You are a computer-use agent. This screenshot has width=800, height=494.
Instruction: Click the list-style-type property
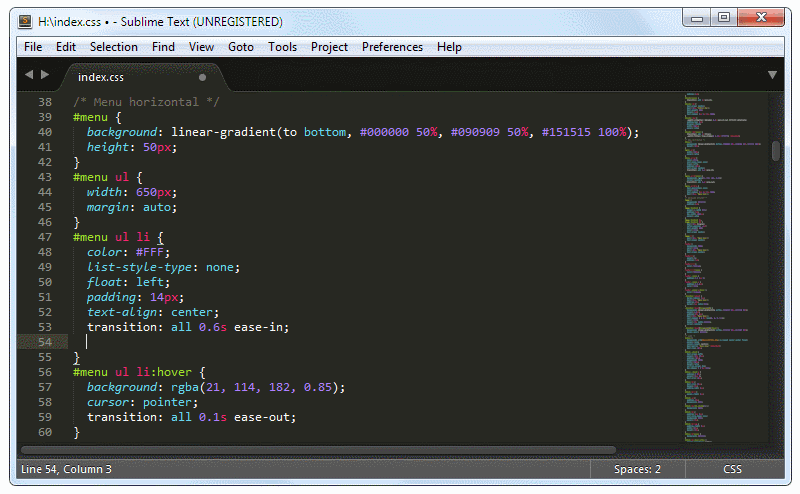pyautogui.click(x=139, y=267)
